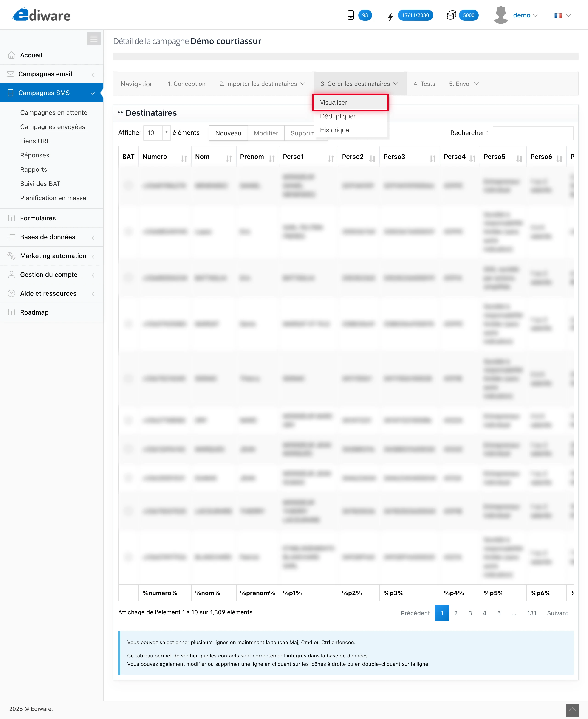The width and height of the screenshot is (588, 719).
Task: Select Visualiser menu entry
Action: click(350, 102)
